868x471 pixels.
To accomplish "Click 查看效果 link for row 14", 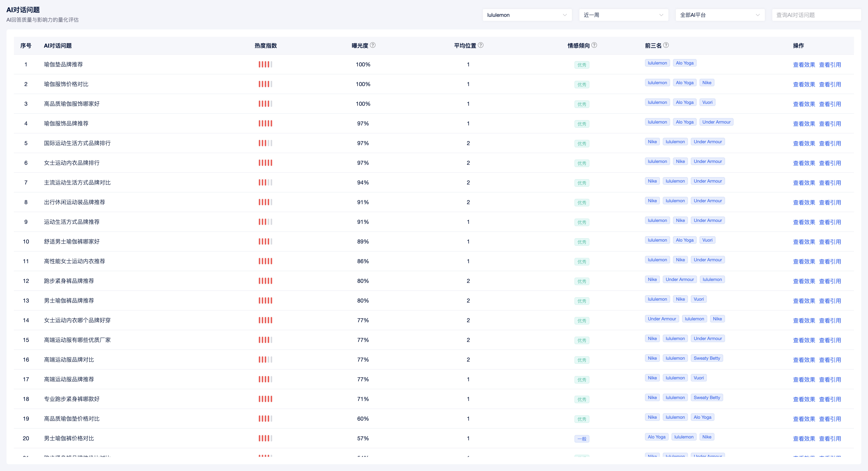I will [804, 321].
